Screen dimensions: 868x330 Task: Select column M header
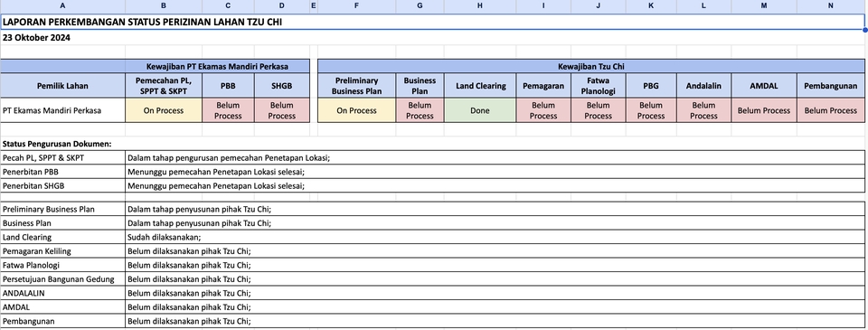tap(764, 6)
